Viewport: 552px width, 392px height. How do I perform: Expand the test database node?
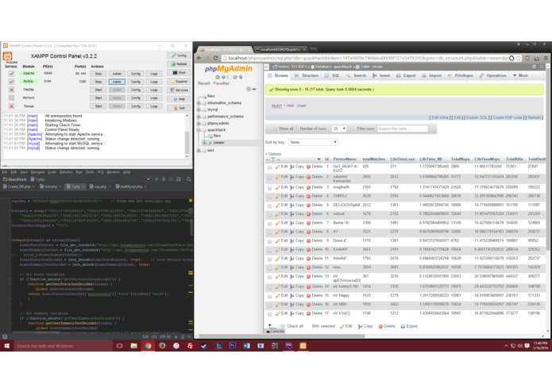[199, 150]
